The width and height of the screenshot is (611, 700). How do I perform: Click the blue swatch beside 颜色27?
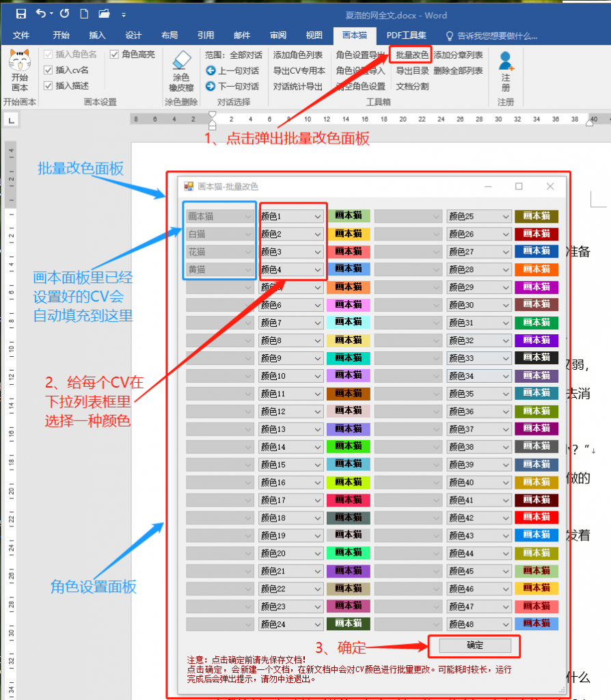(x=537, y=252)
